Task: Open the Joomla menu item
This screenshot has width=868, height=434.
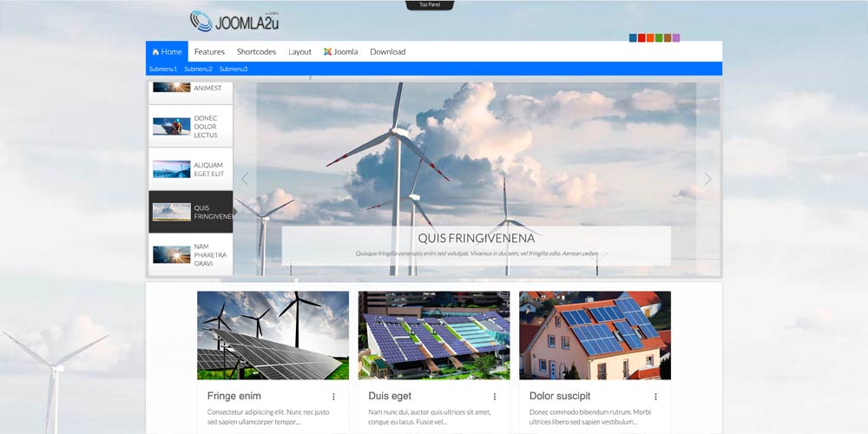Action: (340, 52)
